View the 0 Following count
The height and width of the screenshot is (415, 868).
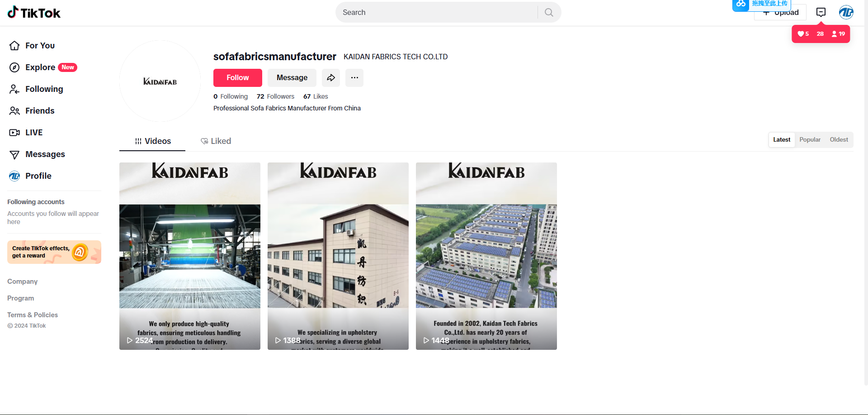pyautogui.click(x=231, y=96)
